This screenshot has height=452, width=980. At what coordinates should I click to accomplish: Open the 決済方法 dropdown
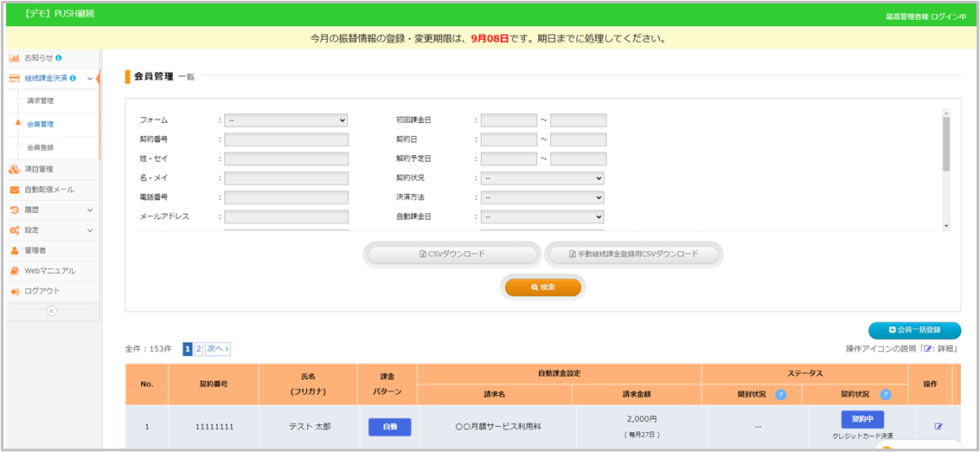point(542,197)
